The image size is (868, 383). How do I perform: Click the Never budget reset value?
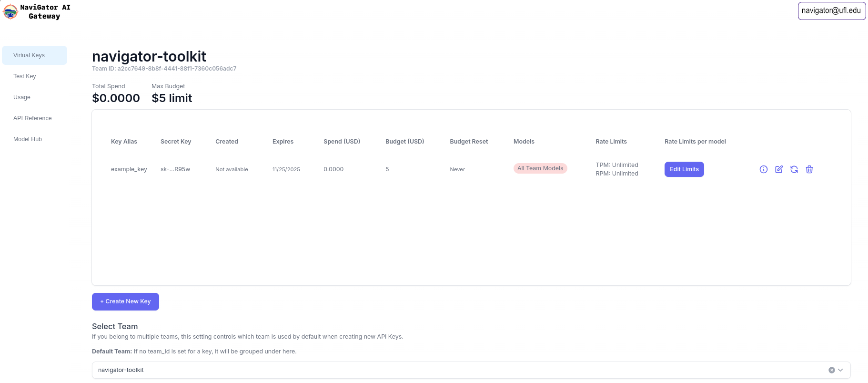pyautogui.click(x=457, y=169)
